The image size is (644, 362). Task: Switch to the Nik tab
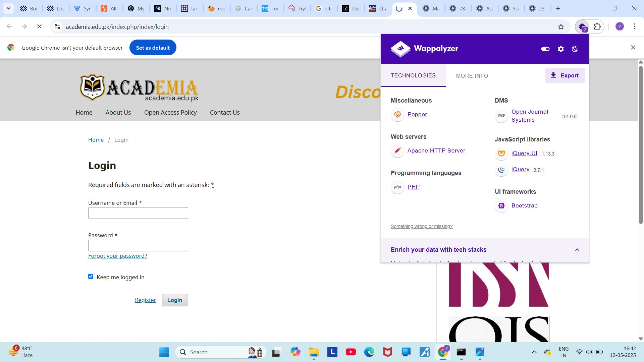coord(163,8)
